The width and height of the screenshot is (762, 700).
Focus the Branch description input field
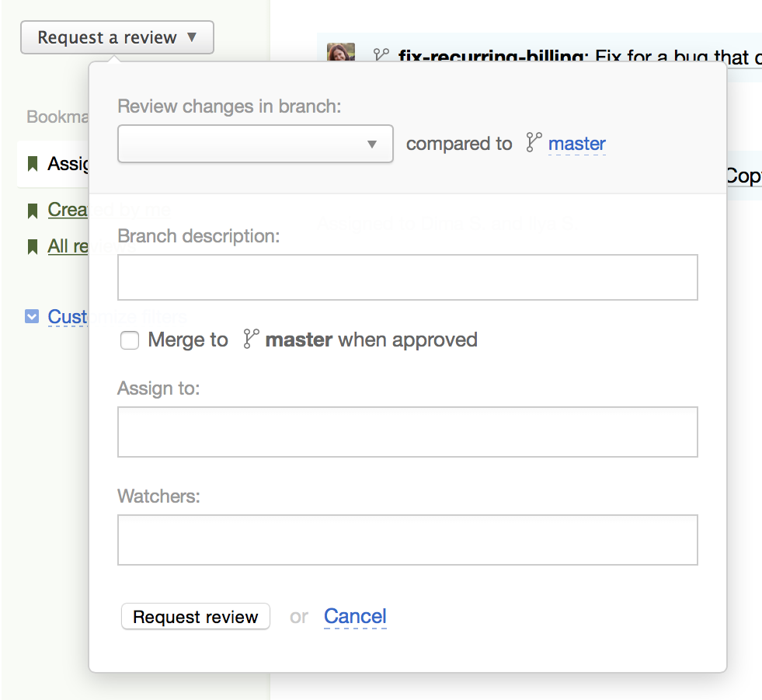click(407, 277)
